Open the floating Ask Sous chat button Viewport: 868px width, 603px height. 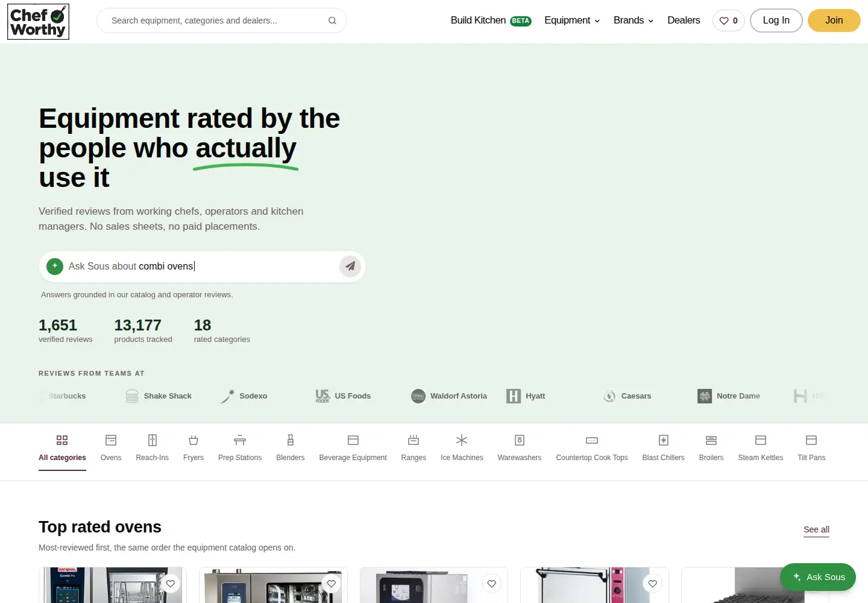[818, 577]
